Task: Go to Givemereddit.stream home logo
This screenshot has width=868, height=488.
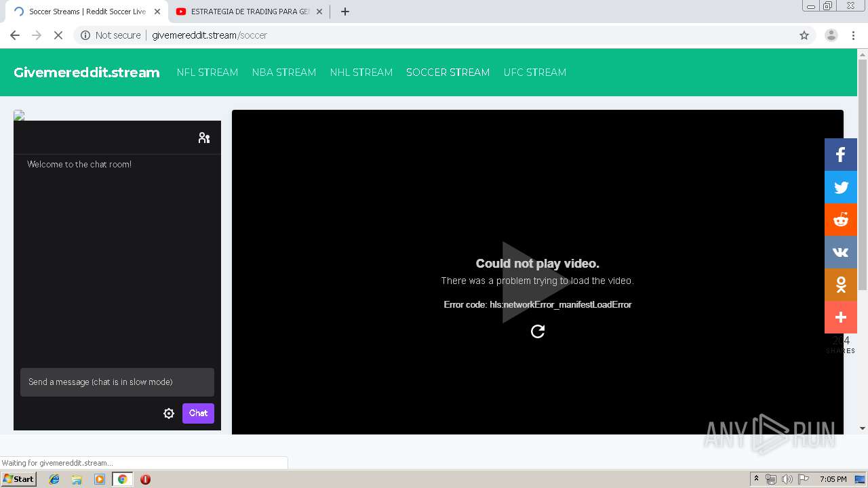Action: point(87,73)
